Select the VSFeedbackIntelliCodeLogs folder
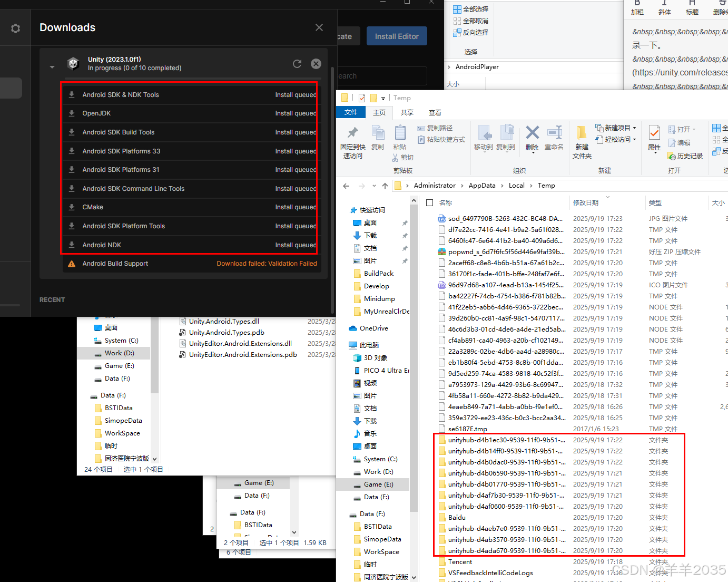728x582 pixels. click(x=490, y=573)
